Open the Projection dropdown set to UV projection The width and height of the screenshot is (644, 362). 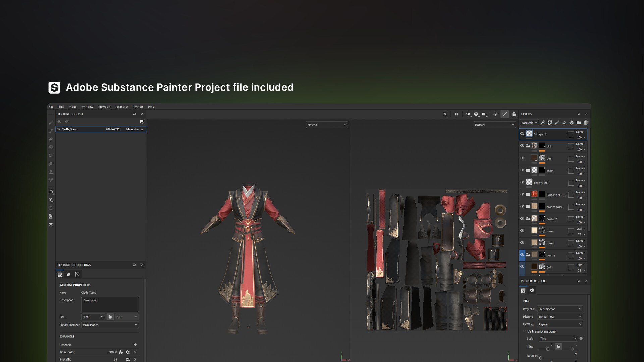click(560, 309)
